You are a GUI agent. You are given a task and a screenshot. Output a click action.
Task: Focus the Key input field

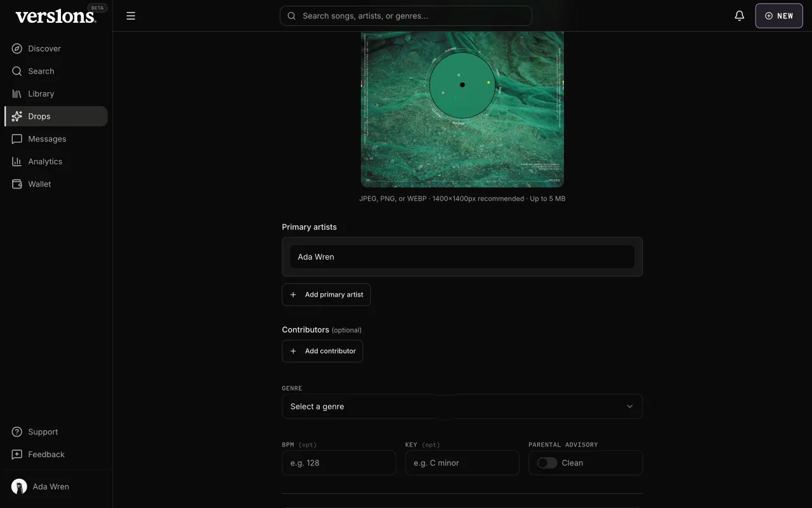(x=462, y=463)
